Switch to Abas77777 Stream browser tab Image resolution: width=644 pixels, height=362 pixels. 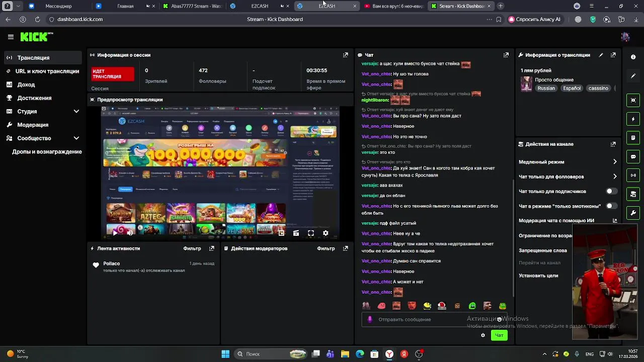(193, 6)
